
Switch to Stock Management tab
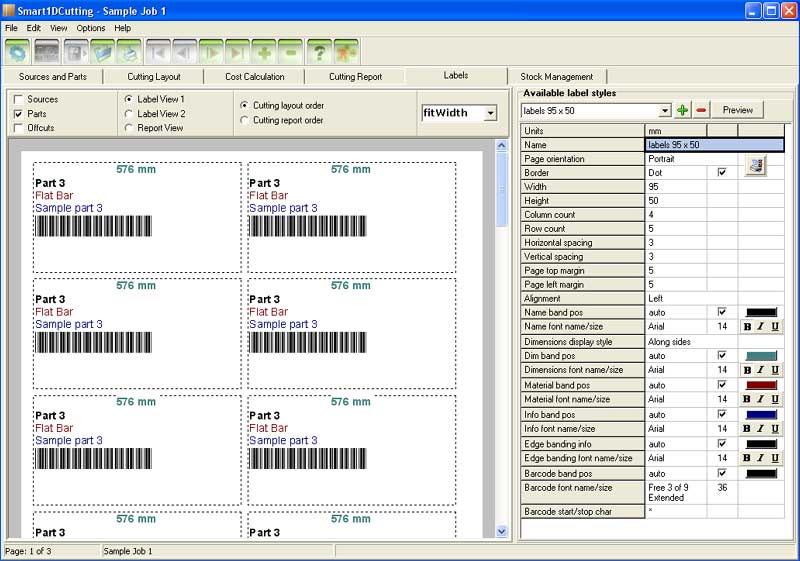557,76
